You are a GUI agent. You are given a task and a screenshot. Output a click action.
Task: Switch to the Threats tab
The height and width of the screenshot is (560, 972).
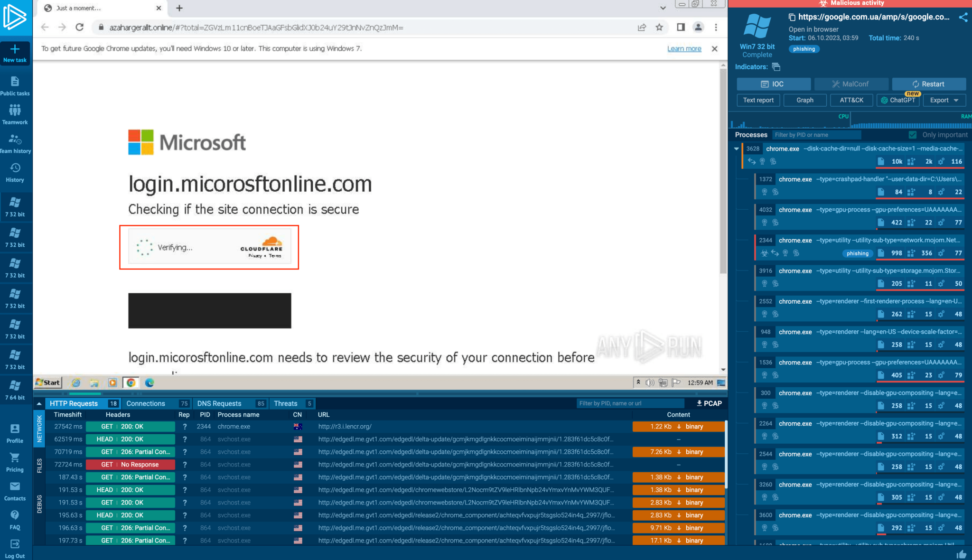pos(285,403)
